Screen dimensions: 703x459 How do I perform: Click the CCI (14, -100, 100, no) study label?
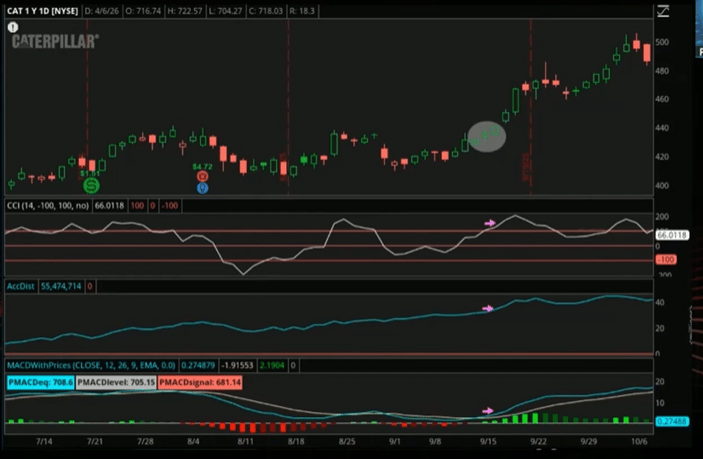click(x=48, y=206)
